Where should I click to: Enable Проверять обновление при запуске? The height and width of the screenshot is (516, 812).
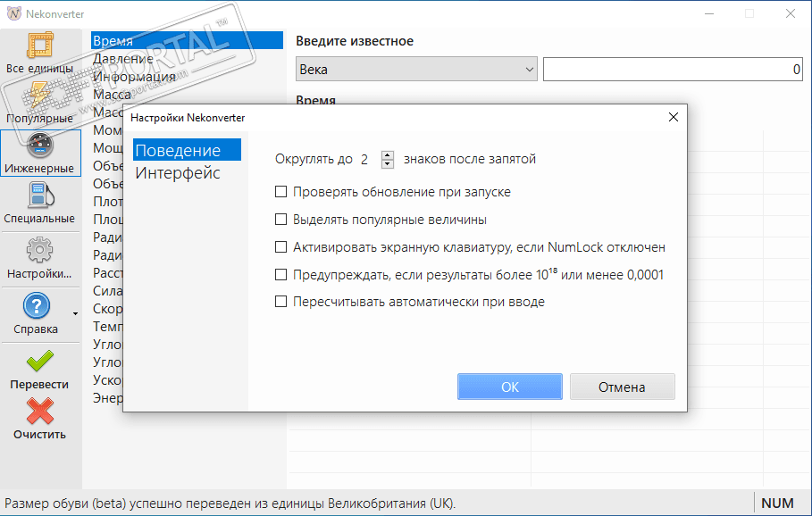point(281,192)
